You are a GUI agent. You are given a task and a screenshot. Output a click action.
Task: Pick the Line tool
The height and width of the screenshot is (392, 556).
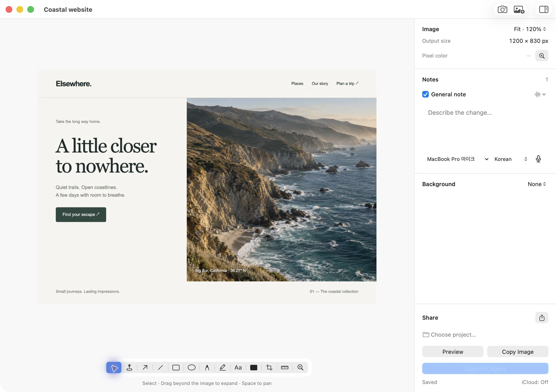pyautogui.click(x=160, y=367)
